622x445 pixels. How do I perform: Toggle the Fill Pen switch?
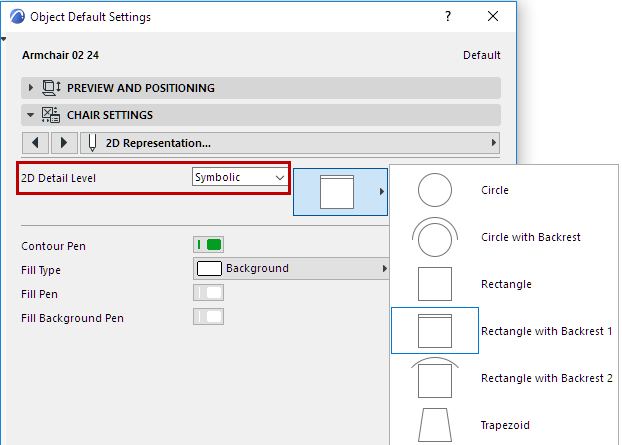pos(208,293)
